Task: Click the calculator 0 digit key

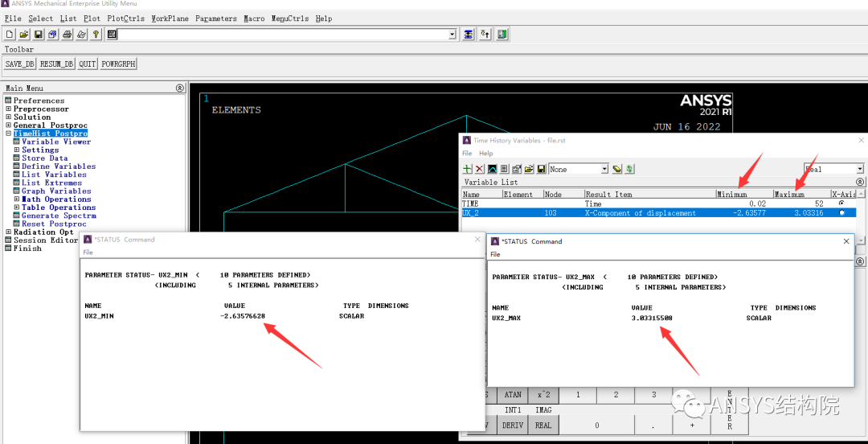Action: click(x=596, y=425)
